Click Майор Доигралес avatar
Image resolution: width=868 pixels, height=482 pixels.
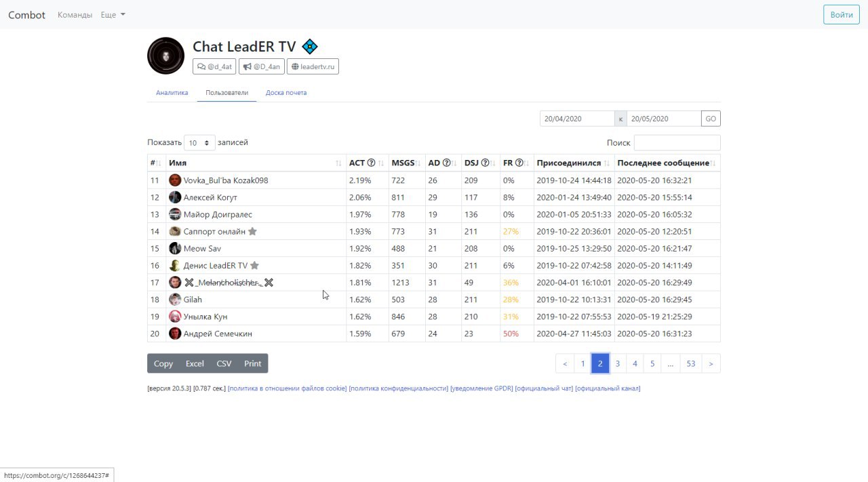coord(175,214)
